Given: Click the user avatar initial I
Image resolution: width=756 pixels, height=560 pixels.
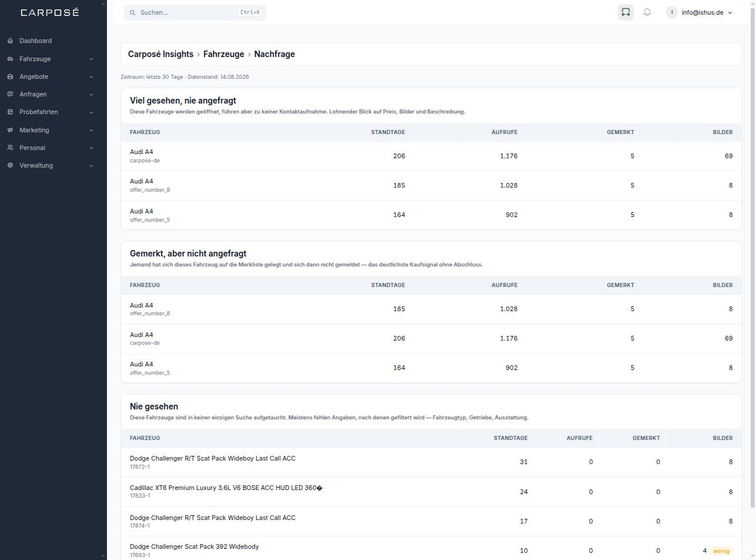Looking at the screenshot, I should pyautogui.click(x=672, y=12).
